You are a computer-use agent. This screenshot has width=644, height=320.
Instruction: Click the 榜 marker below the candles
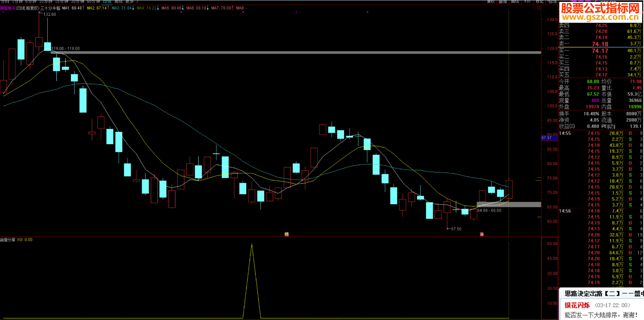[287, 234]
